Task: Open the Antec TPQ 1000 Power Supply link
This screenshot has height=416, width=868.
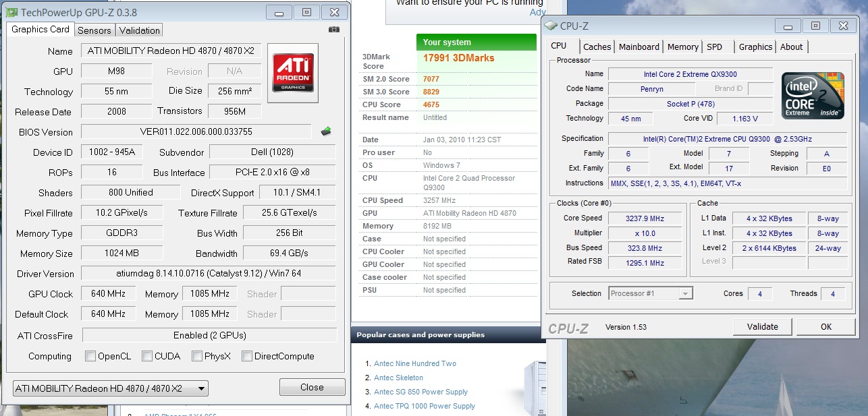Action: [x=425, y=406]
